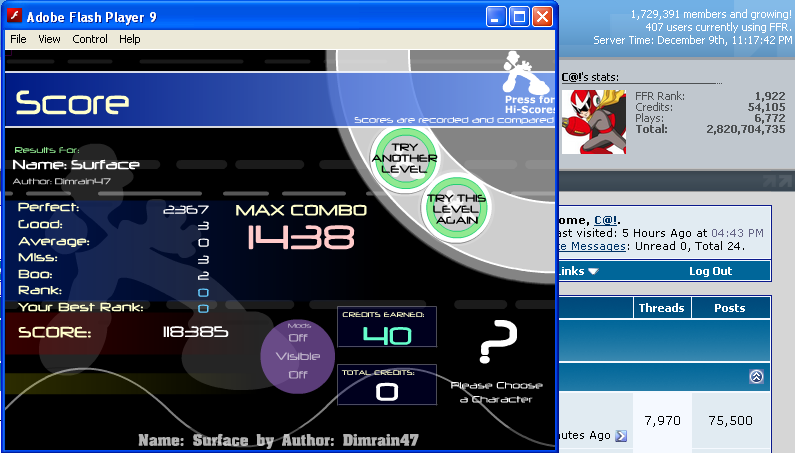Click the Log Out link
Viewport: 795px width, 453px height.
coord(710,271)
